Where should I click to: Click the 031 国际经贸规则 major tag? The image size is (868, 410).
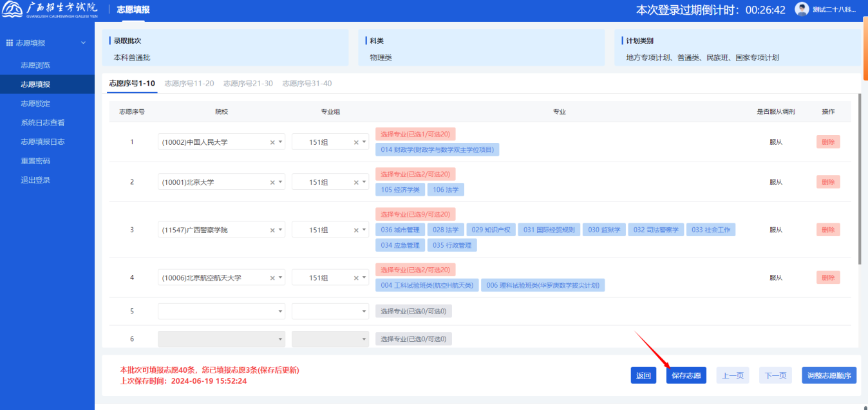[x=549, y=230]
